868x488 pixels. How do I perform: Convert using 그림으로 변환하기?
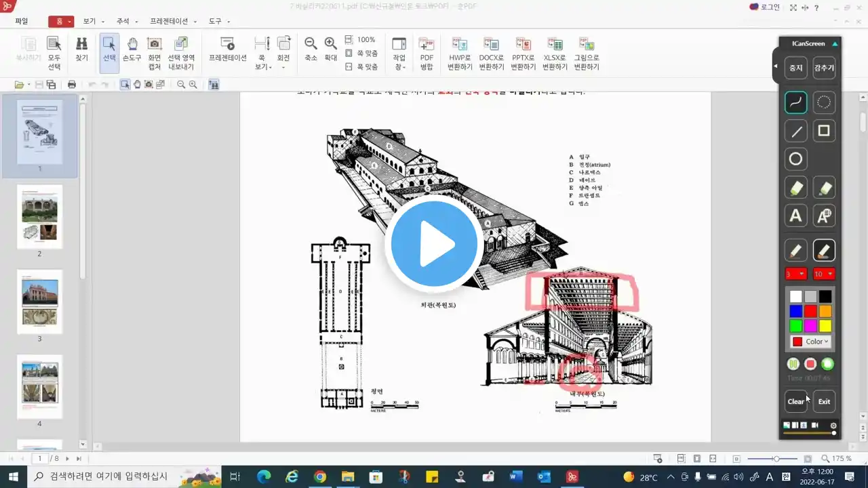(587, 53)
